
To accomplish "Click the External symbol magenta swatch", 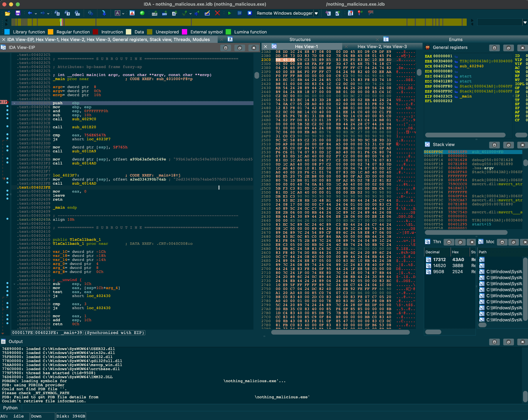I will point(185,32).
